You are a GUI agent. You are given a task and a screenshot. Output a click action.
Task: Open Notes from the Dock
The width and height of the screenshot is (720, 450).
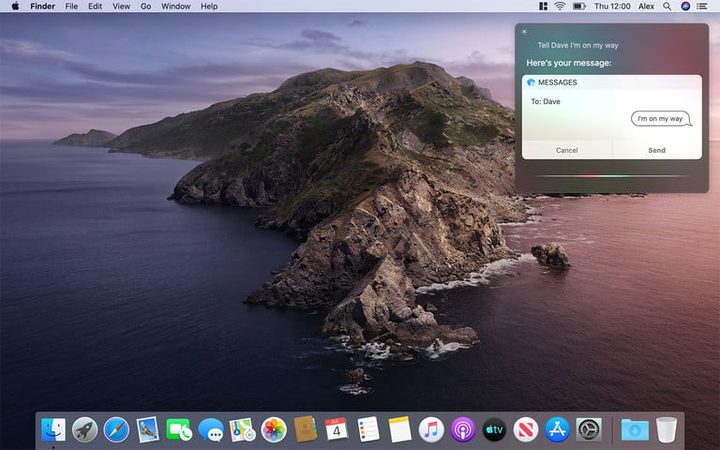tap(400, 429)
